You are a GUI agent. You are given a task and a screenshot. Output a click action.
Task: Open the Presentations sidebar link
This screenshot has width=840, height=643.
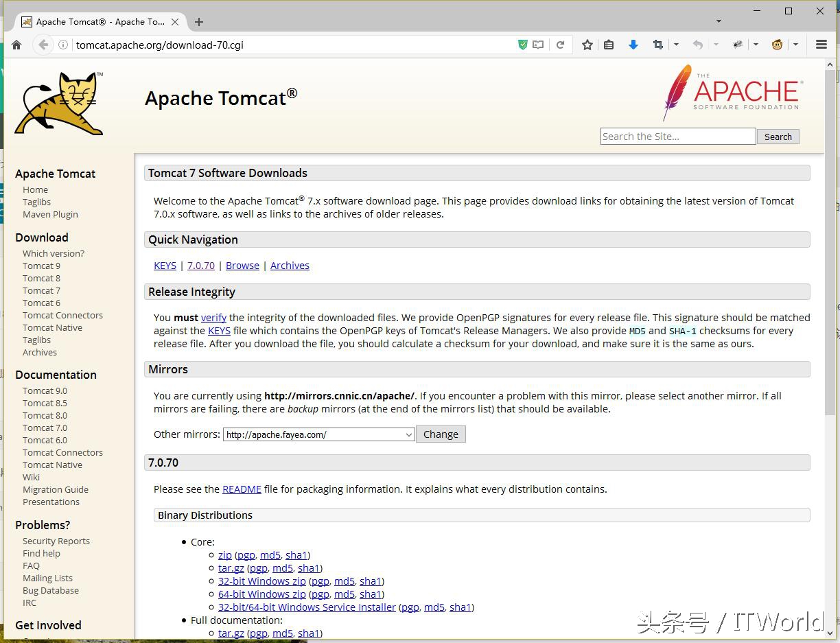51,502
